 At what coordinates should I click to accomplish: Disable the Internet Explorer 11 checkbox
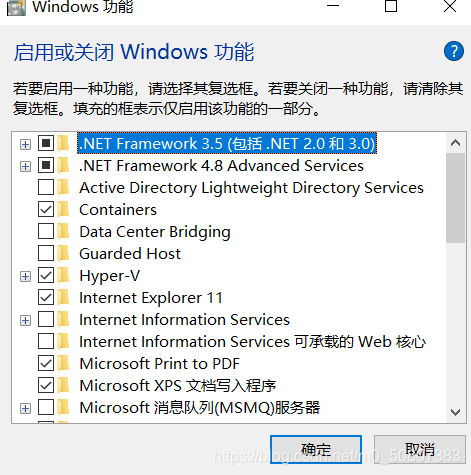46,297
